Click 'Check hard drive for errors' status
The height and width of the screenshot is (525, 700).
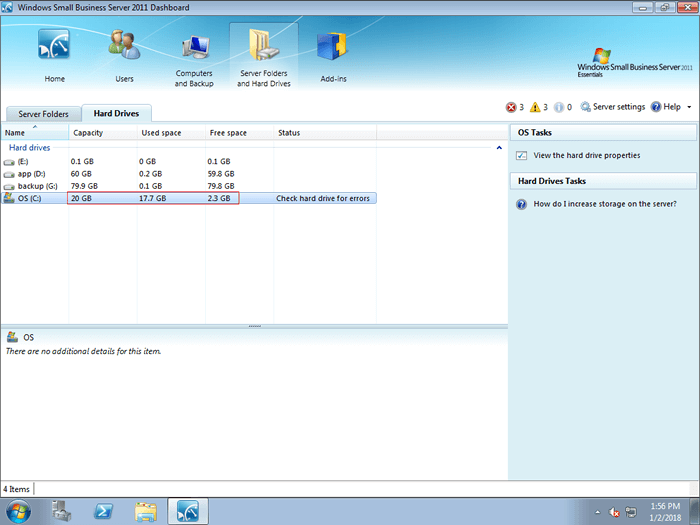(x=323, y=198)
